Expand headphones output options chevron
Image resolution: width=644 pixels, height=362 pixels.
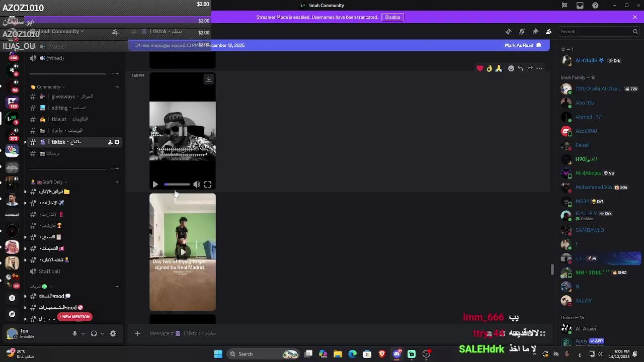pyautogui.click(x=102, y=333)
